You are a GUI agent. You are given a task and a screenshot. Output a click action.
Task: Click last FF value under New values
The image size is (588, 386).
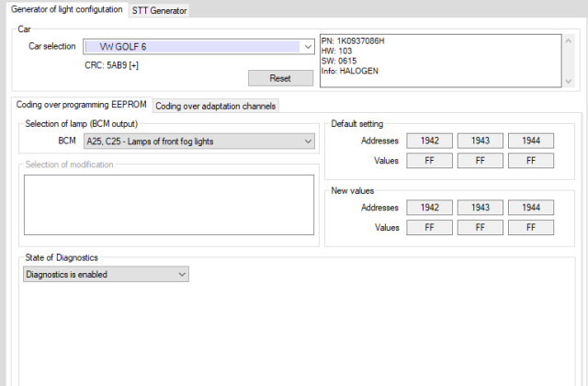point(531,228)
